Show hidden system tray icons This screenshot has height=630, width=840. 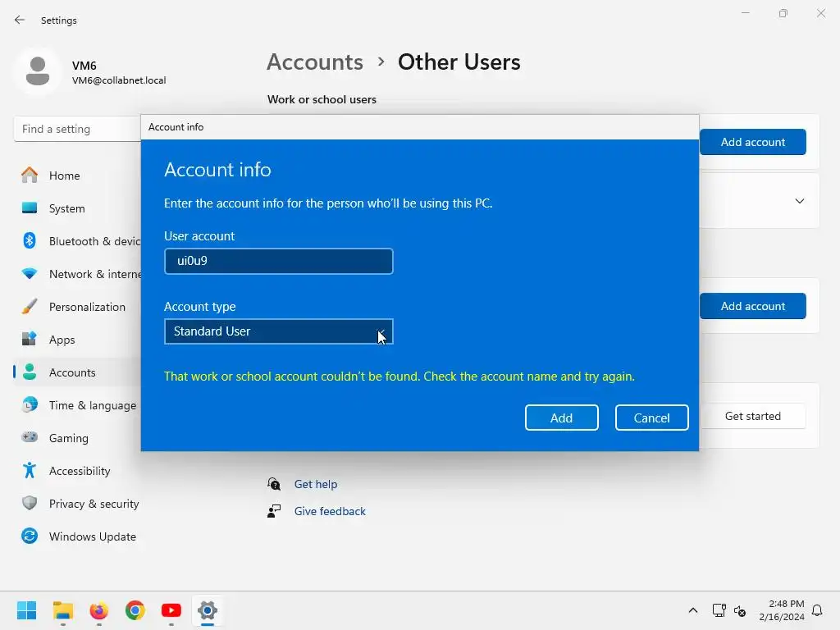692,610
